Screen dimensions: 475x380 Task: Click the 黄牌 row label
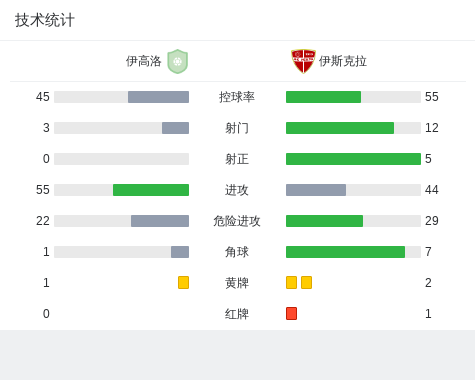click(237, 283)
